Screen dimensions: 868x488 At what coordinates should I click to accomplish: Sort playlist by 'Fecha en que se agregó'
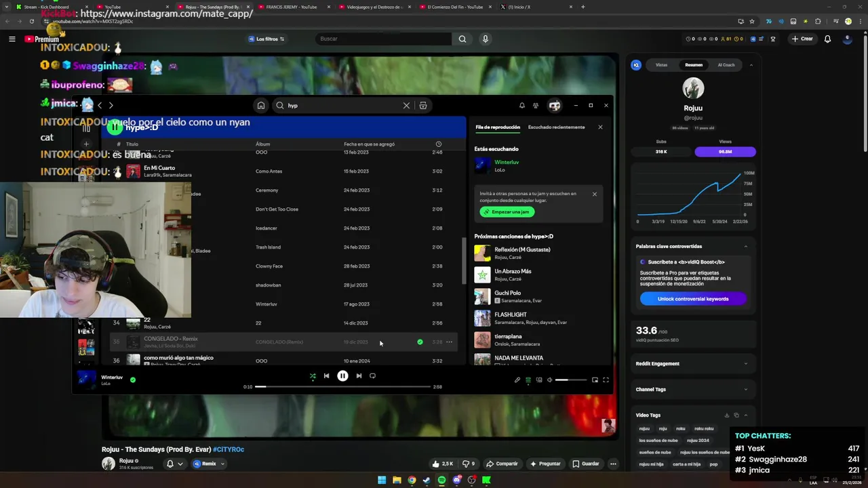(369, 144)
